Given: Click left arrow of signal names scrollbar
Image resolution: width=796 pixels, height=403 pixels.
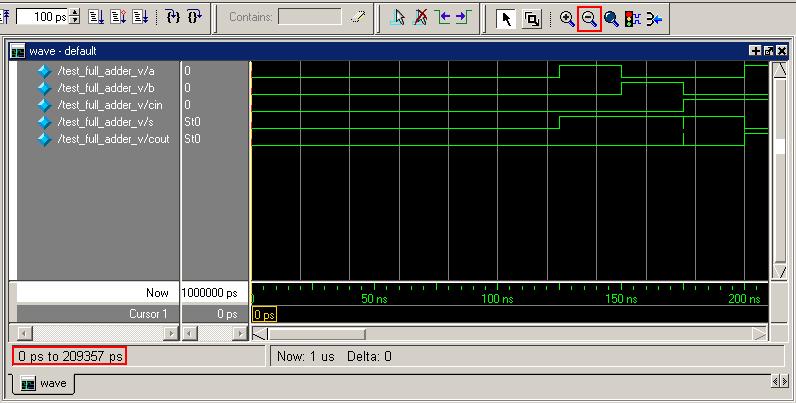Looking at the screenshot, I should [25, 333].
